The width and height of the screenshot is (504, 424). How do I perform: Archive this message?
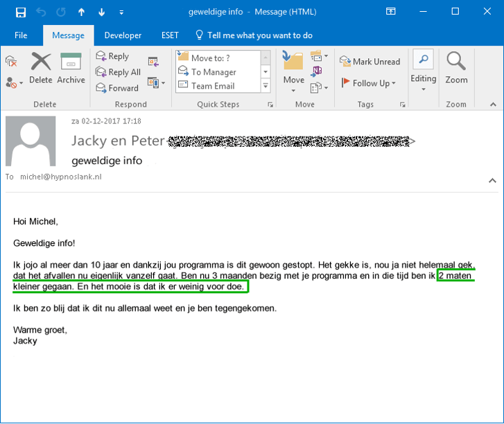71,68
